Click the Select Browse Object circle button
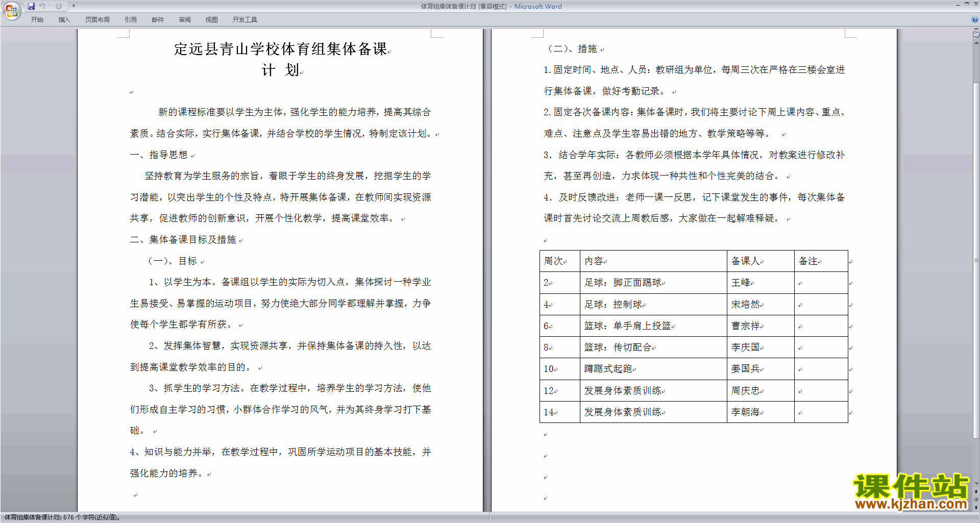Viewport: 980px width, 523px height. click(x=976, y=500)
